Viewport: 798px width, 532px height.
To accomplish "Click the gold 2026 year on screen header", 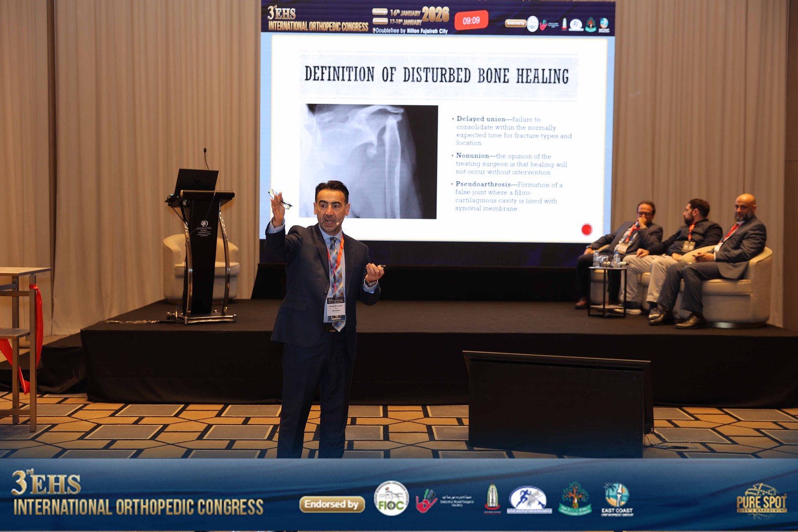I will pyautogui.click(x=435, y=15).
